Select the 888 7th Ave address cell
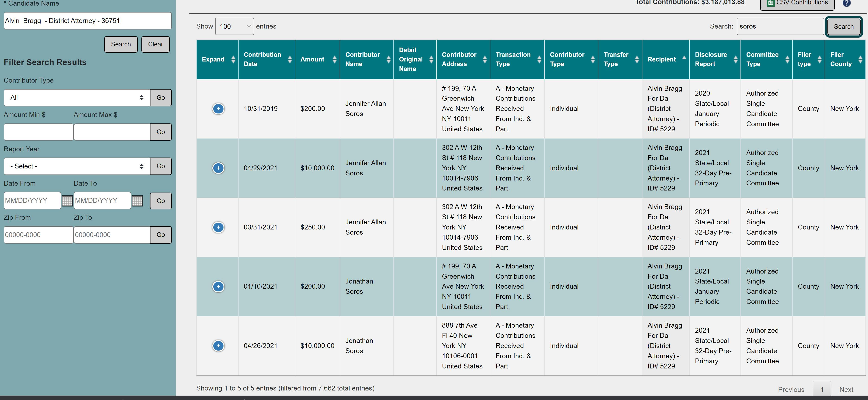Image resolution: width=868 pixels, height=400 pixels. tap(463, 346)
